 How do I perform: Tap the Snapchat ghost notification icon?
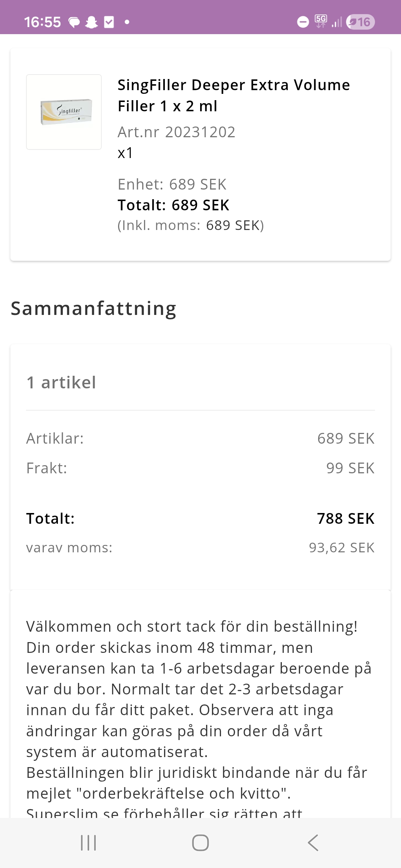pos(91,22)
